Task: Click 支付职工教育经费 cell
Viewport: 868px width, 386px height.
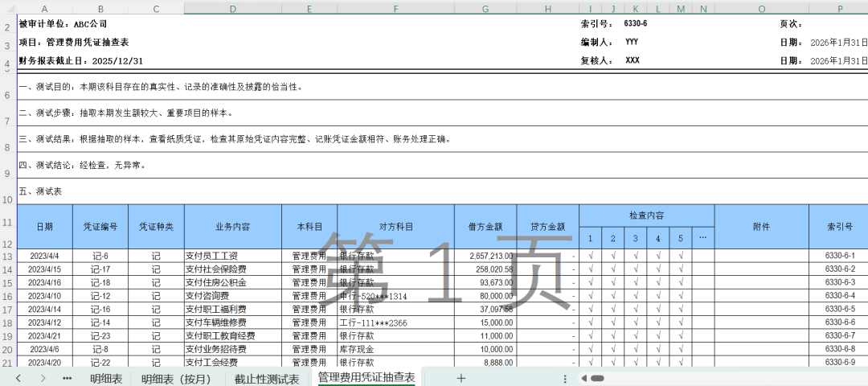Action: 232,336
